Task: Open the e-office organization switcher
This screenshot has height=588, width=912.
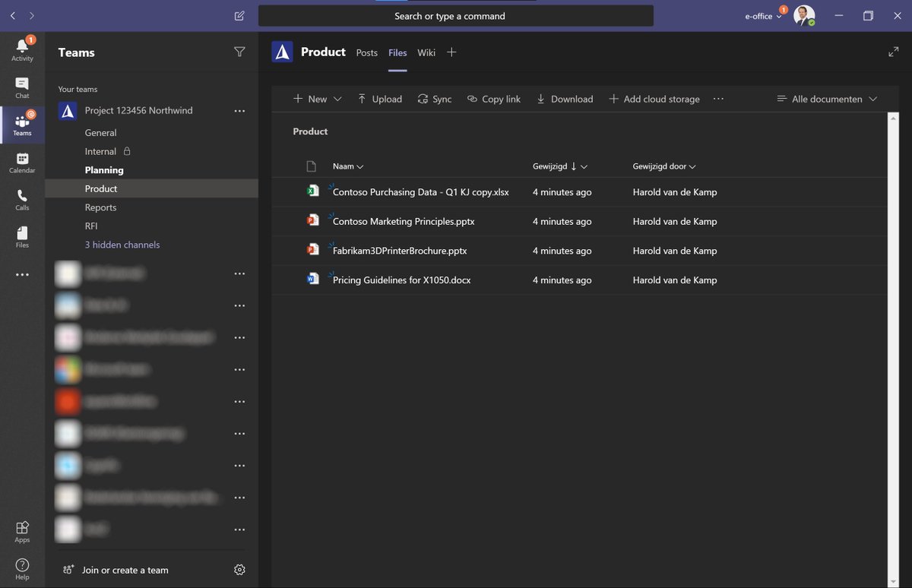Action: pos(763,15)
